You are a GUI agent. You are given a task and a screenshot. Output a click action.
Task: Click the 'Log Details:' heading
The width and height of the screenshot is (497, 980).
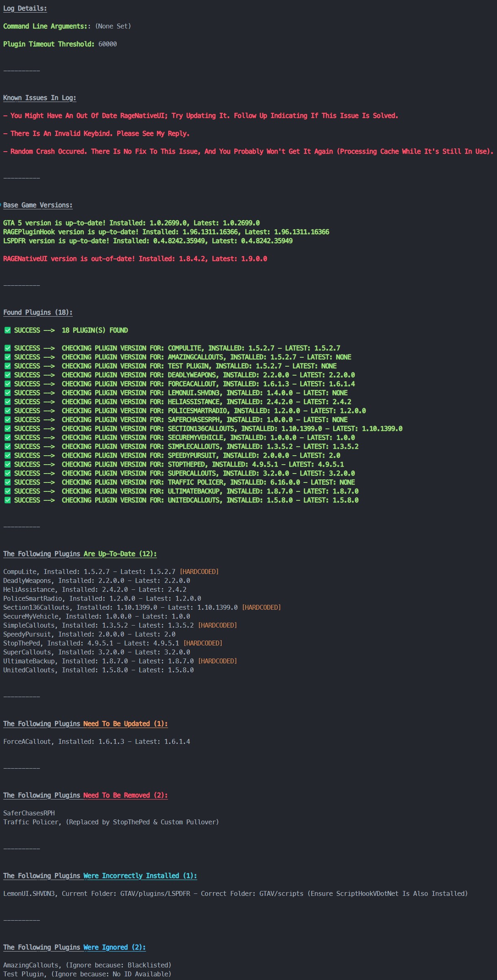point(25,9)
